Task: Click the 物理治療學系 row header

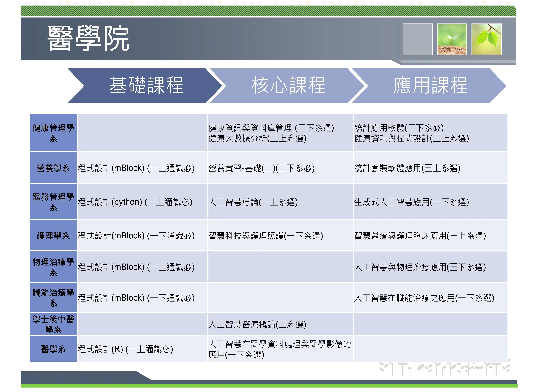Action: 53,267
